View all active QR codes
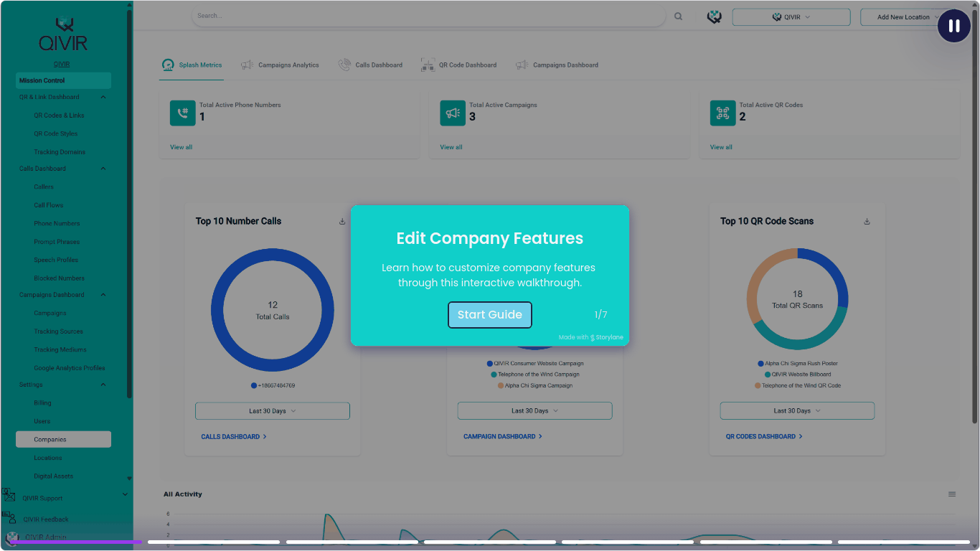980x551 pixels. pyautogui.click(x=722, y=147)
